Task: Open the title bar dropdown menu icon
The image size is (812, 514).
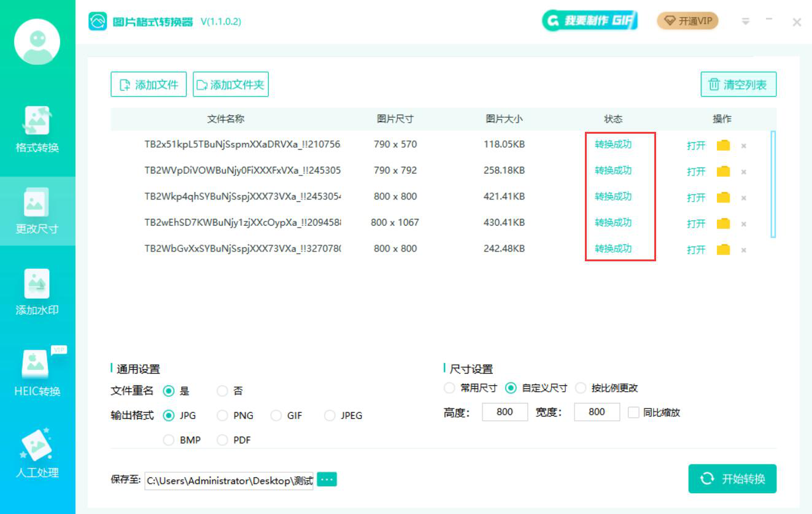Action: 746,21
